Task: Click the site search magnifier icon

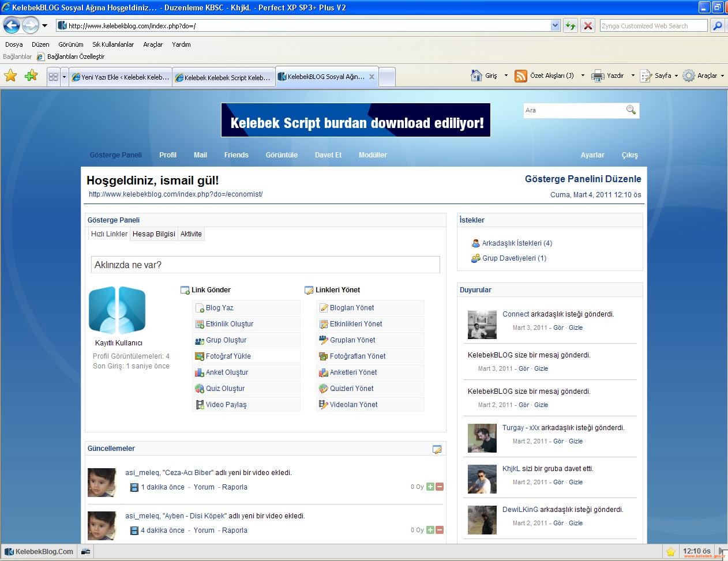Action: tap(631, 110)
